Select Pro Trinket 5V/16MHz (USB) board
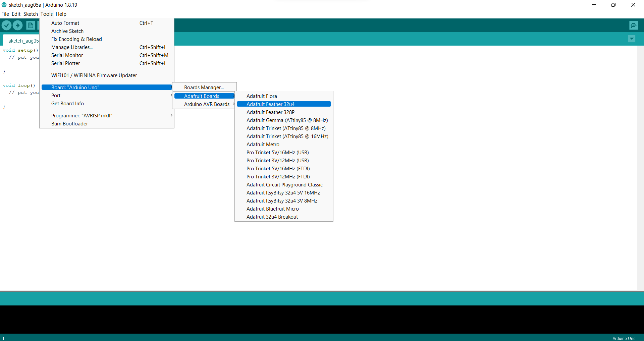The image size is (644, 341). click(x=277, y=152)
